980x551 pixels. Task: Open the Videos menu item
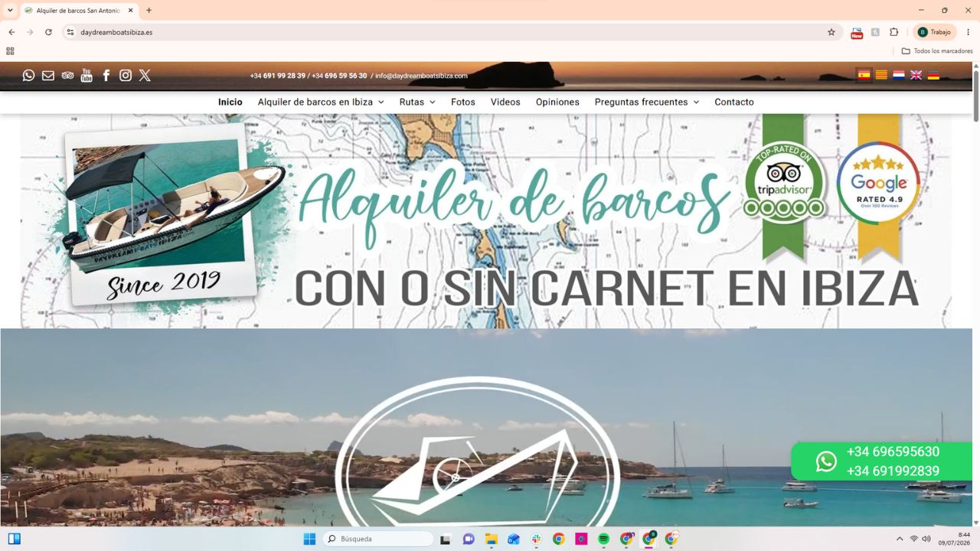tap(505, 102)
